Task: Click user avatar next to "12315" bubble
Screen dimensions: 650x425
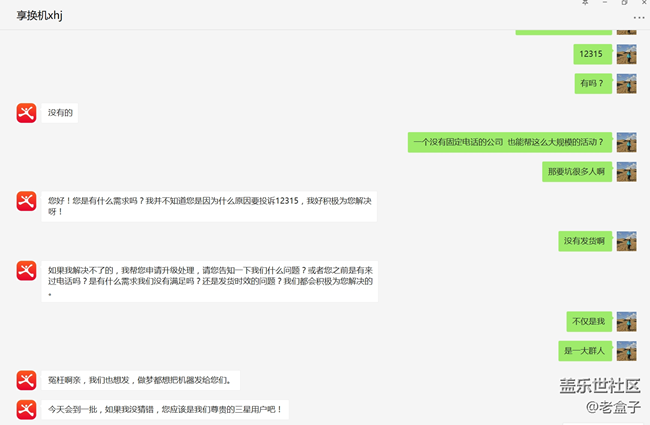Action: tap(626, 54)
